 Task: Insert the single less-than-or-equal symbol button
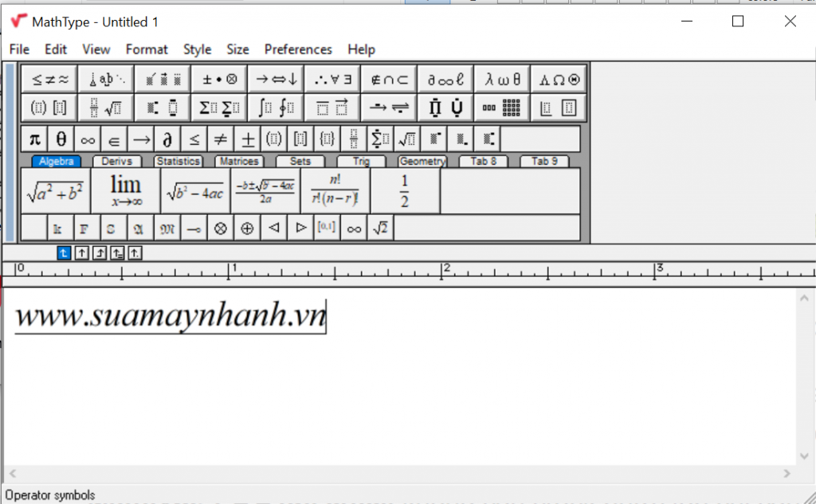pyautogui.click(x=194, y=139)
